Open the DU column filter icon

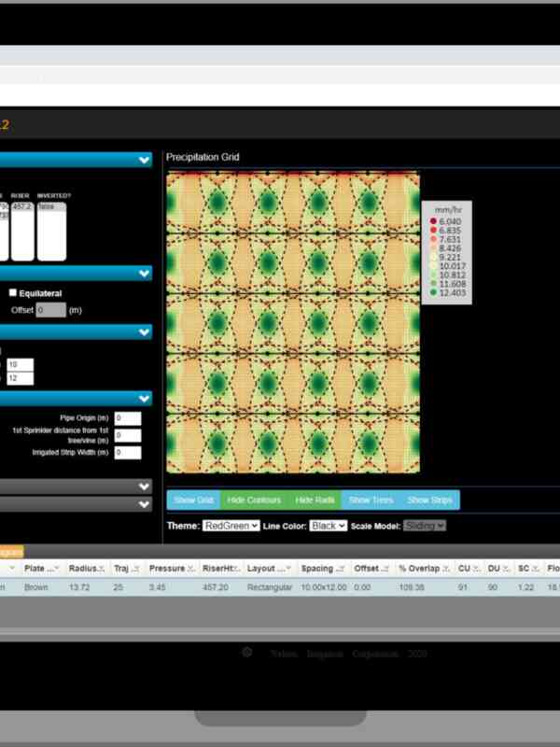click(x=506, y=569)
